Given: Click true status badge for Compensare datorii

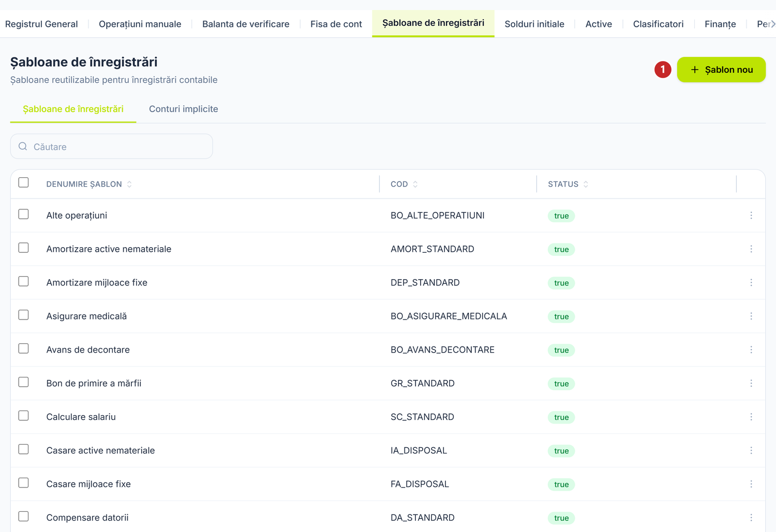Looking at the screenshot, I should pyautogui.click(x=561, y=518).
